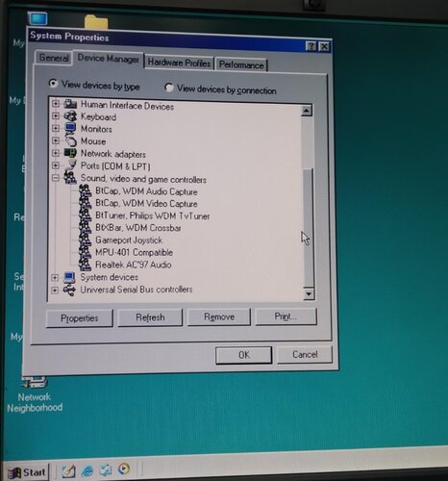Viewport: 448px width, 481px height.
Task: Select BtTuner, Philips WDM TvTuner entry
Action: [x=153, y=215]
